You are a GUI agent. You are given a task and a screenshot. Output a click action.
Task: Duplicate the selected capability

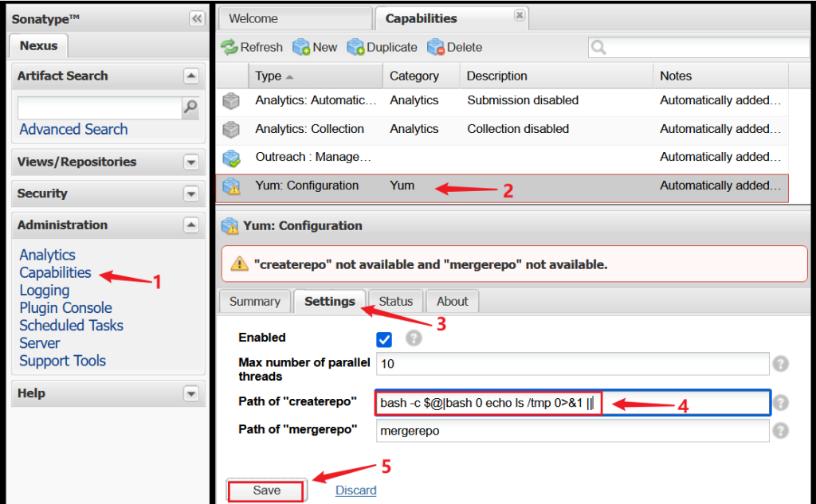[x=382, y=47]
